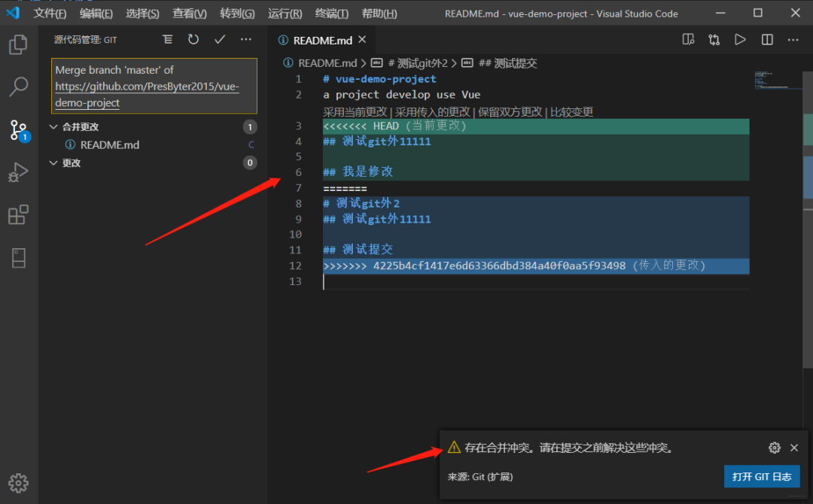Open the Explorer view in activity bar

click(x=19, y=44)
